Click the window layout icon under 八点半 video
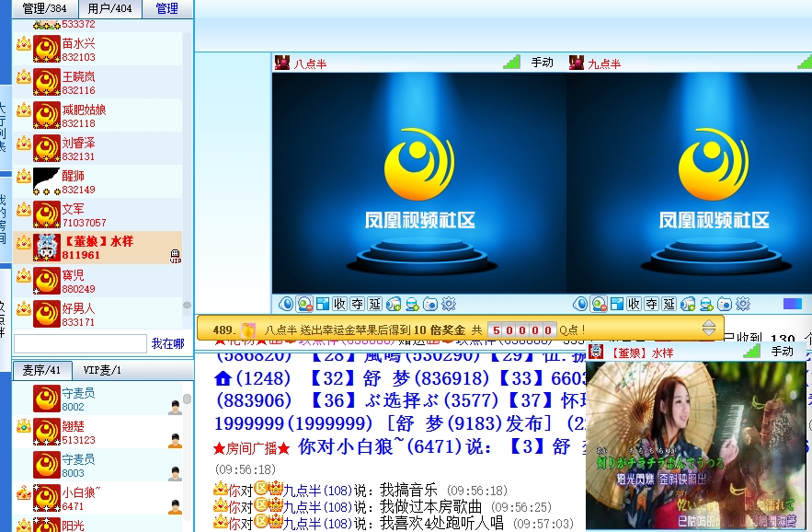The image size is (812, 532). click(323, 304)
